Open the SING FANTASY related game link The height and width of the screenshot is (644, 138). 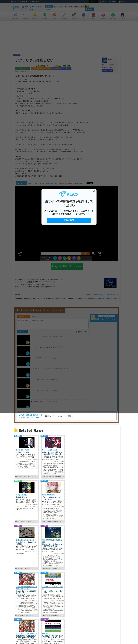pos(48,495)
